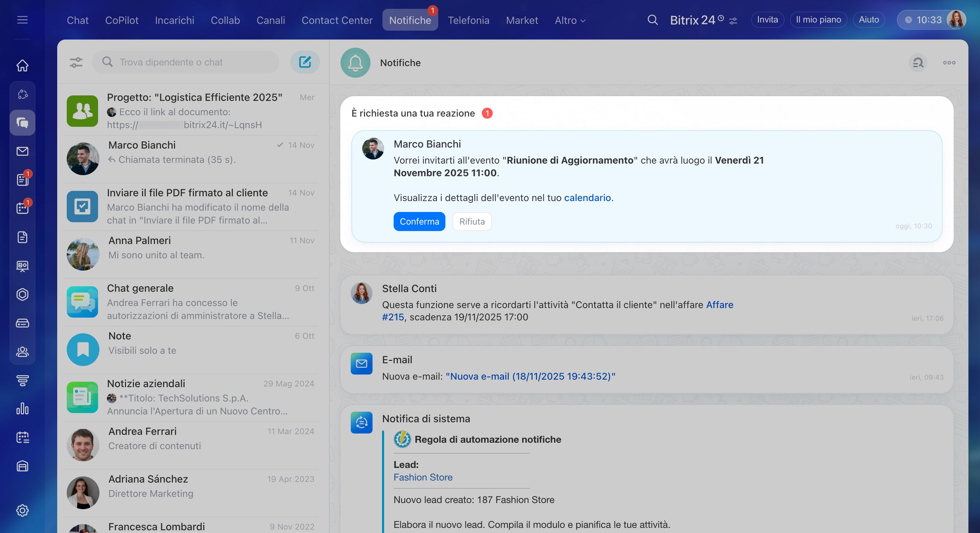Open the calendario link
The height and width of the screenshot is (533, 980).
tap(587, 198)
